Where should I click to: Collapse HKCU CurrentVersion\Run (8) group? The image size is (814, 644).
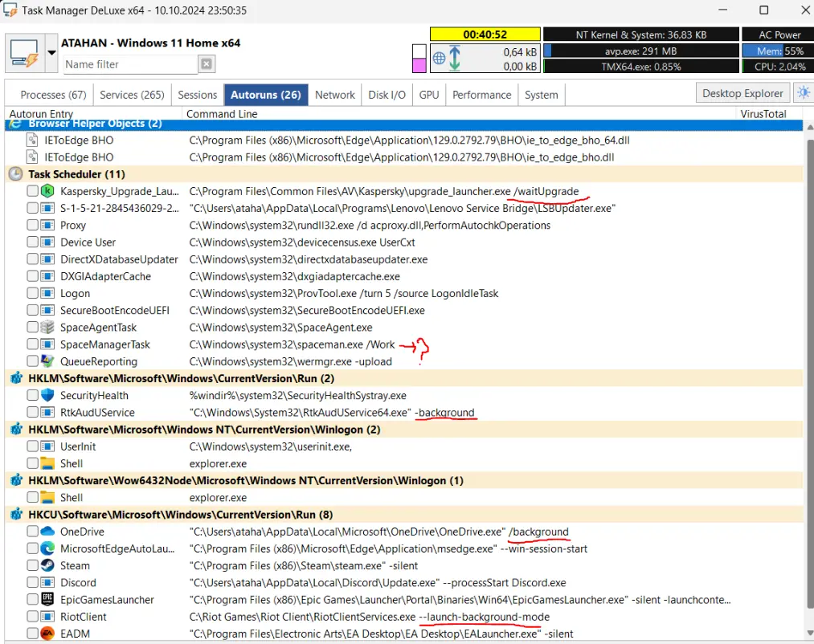(404, 514)
